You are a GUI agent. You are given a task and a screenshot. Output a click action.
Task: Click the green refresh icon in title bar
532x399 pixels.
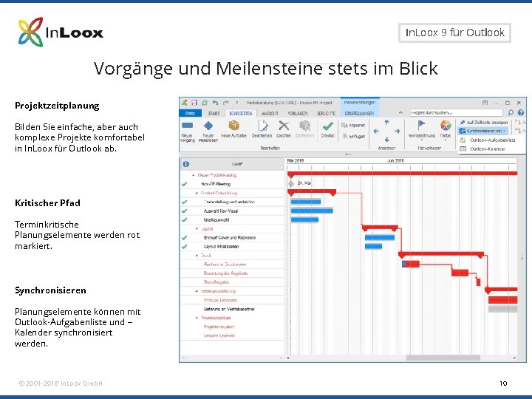pos(205,103)
